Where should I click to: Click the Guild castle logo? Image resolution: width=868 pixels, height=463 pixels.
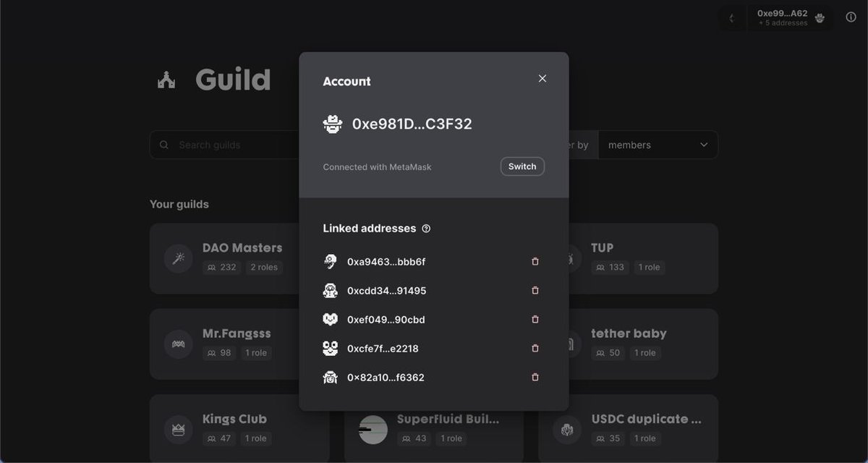(166, 80)
